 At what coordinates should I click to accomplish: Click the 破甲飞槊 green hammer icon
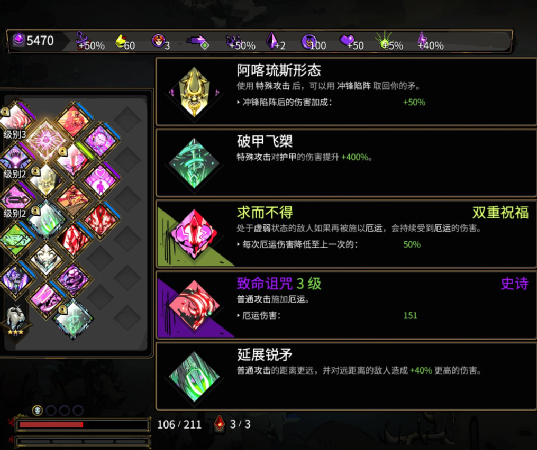tap(194, 164)
